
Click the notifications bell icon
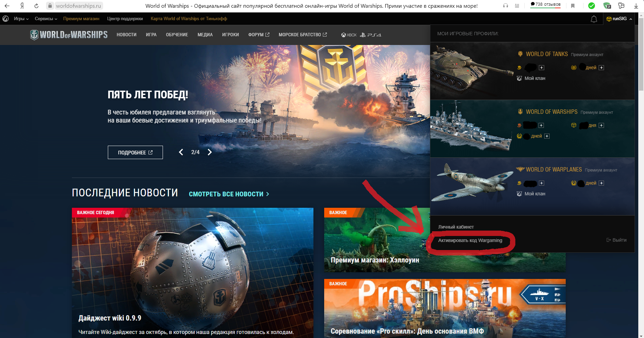(x=594, y=19)
